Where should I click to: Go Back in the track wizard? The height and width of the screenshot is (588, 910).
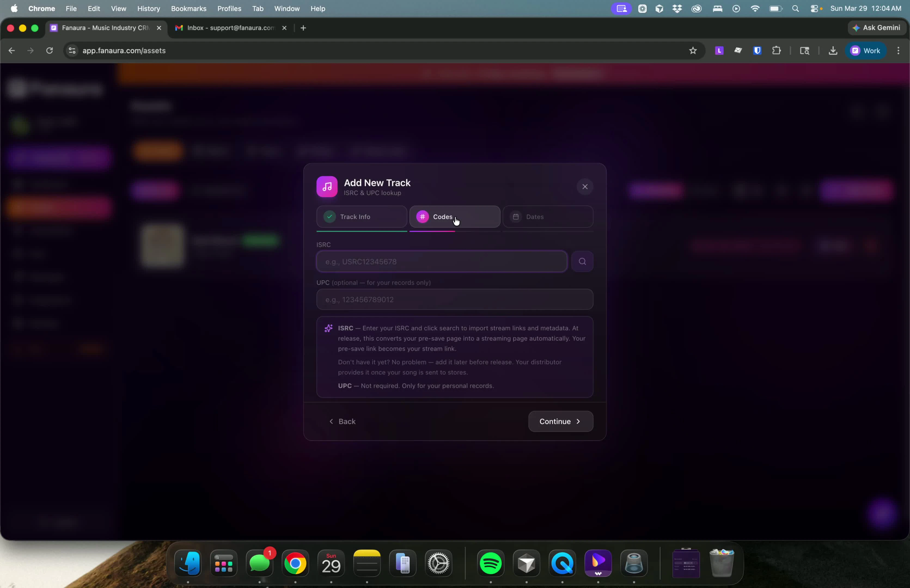coord(342,421)
